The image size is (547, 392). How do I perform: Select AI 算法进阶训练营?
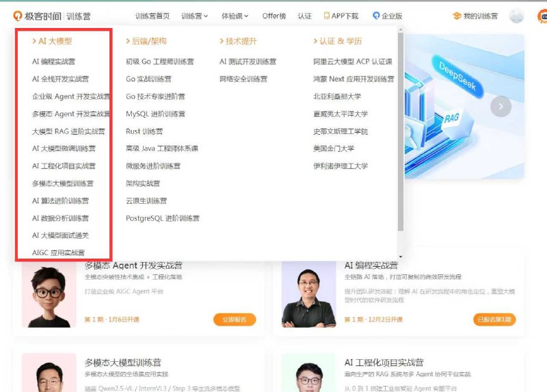(60, 201)
